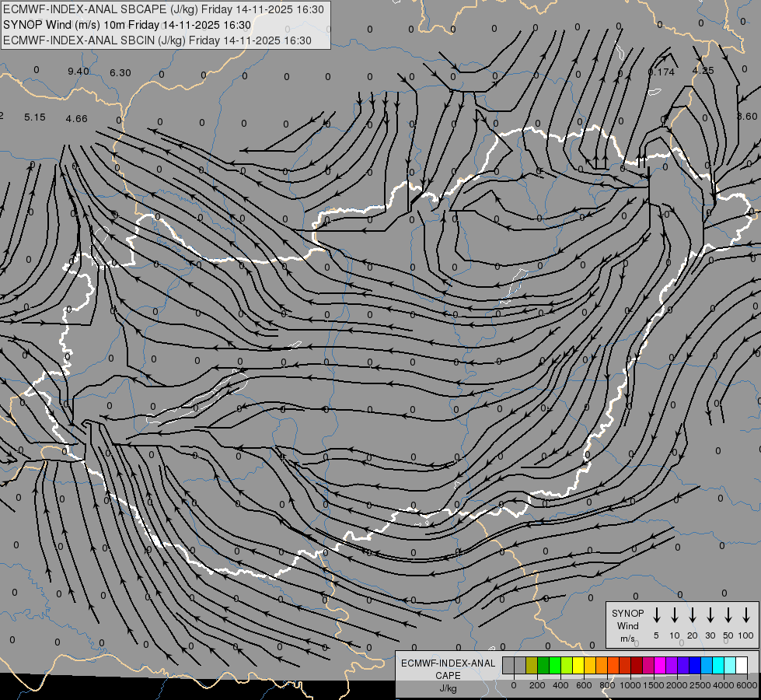Select the yellow-green swatch starting at 400
This screenshot has height=700, width=761.
[x=567, y=665]
